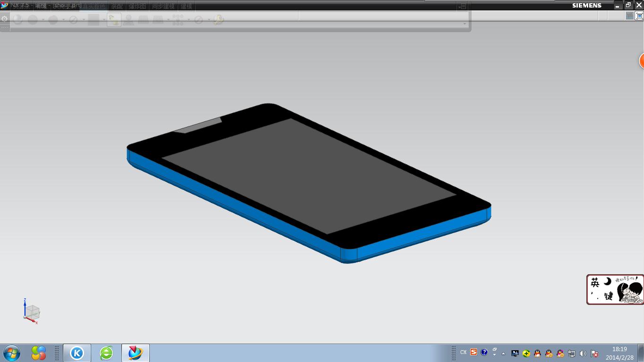Open the first QQ penguin tray icon

coord(537,354)
